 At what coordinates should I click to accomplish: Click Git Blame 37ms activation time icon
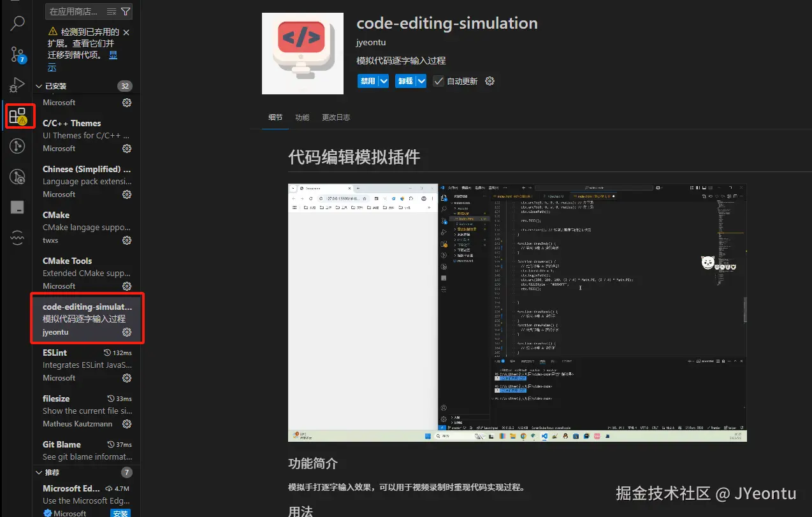[111, 444]
